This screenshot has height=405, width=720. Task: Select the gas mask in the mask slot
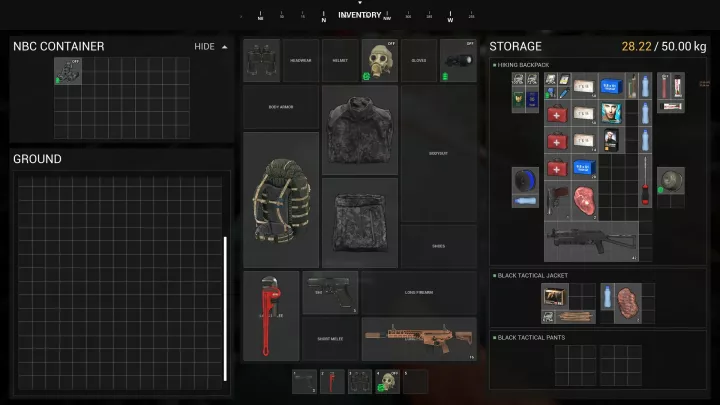coord(380,61)
